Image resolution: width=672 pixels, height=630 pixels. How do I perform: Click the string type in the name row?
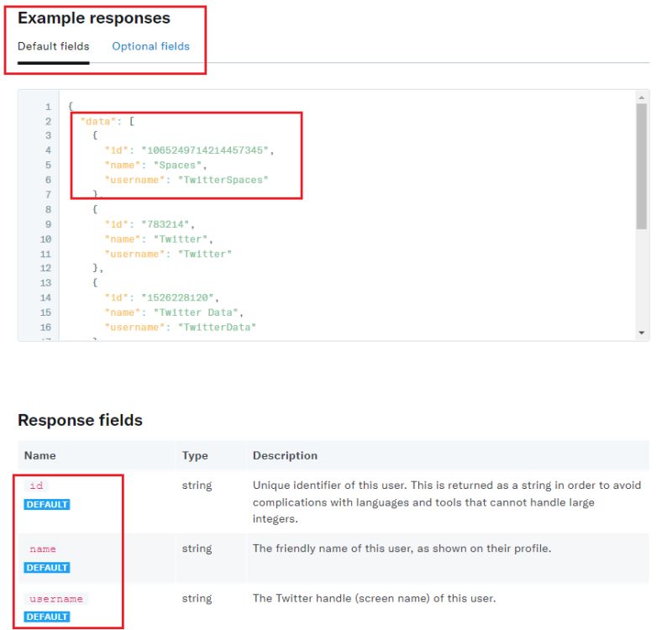pyautogui.click(x=197, y=549)
